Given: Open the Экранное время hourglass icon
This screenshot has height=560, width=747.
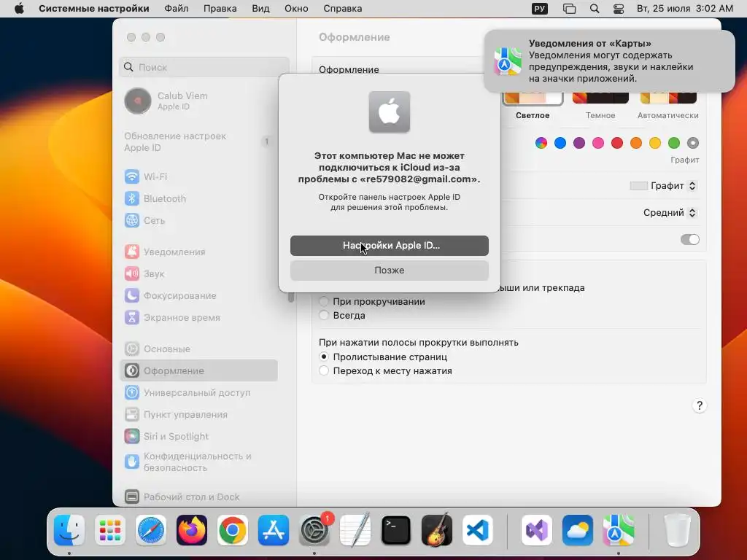Looking at the screenshot, I should 132,318.
